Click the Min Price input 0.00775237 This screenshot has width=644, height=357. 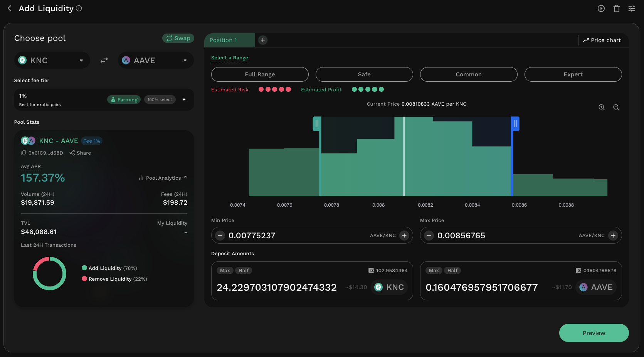(x=252, y=236)
